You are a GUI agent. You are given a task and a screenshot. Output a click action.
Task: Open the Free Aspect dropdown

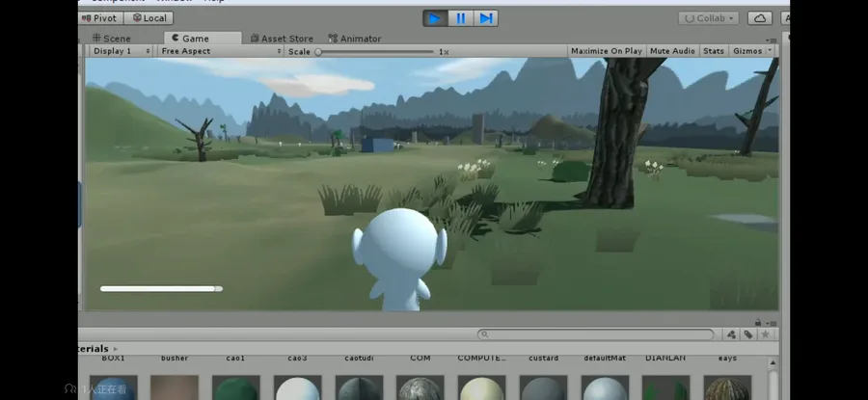point(220,51)
